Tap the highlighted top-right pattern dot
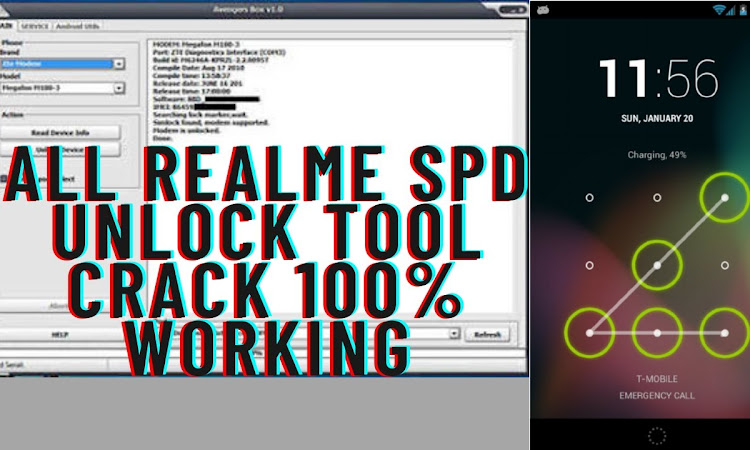The width and height of the screenshot is (750, 450). [x=725, y=198]
